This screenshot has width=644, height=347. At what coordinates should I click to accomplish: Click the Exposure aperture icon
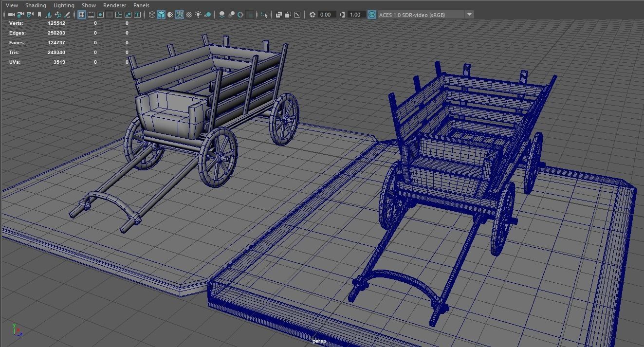[x=313, y=15]
